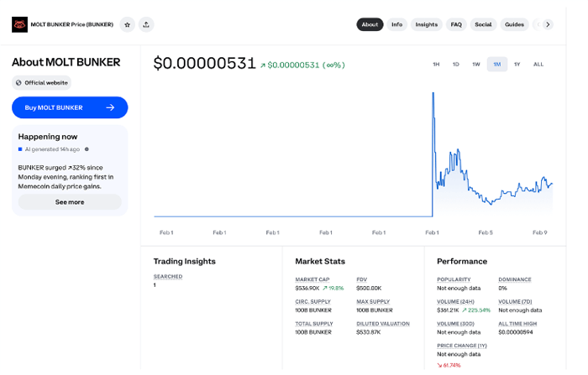Select the 1H chart timeframe
588x375 pixels.
[x=436, y=65]
